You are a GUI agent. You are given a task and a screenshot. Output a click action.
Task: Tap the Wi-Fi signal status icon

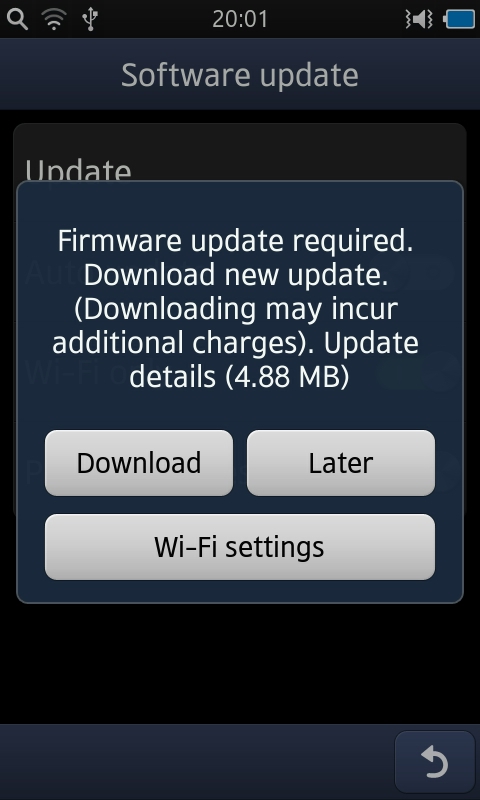[x=54, y=19]
